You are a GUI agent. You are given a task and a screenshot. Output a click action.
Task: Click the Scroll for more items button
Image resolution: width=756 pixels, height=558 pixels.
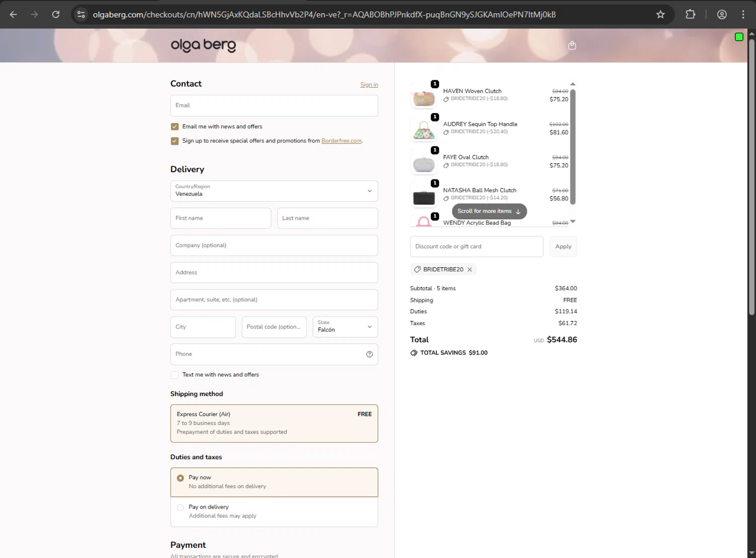[x=489, y=211]
